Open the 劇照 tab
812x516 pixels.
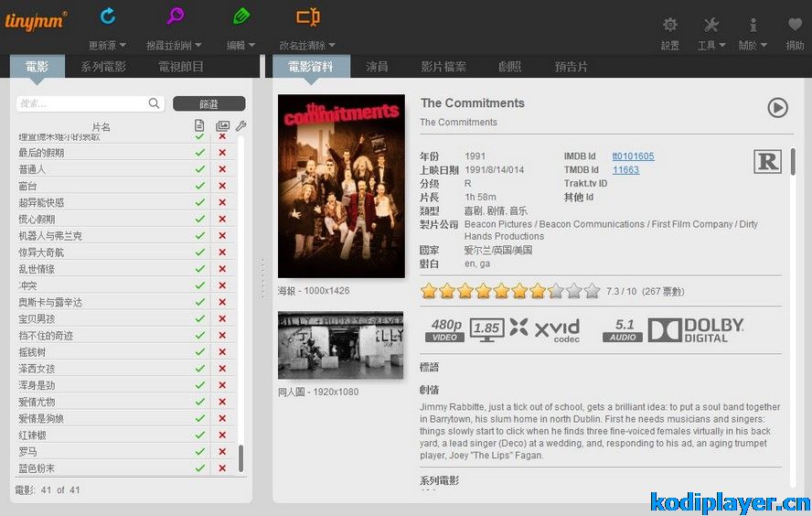click(x=509, y=67)
